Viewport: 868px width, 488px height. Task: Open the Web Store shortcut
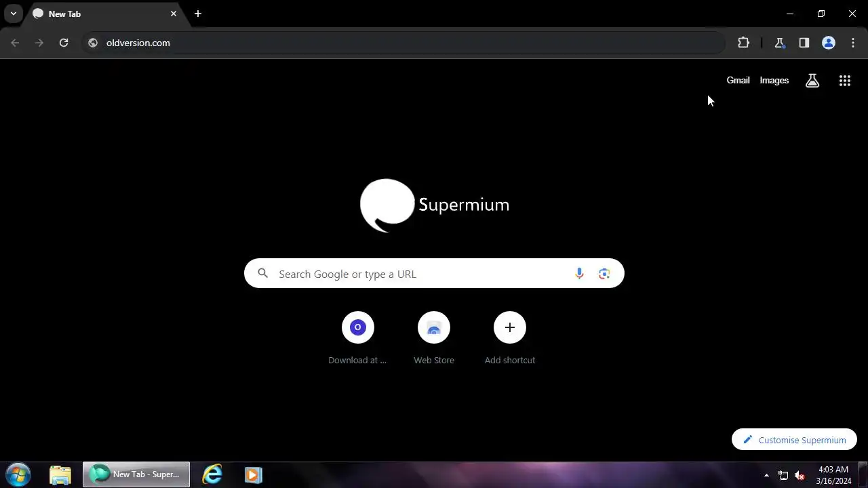434,338
